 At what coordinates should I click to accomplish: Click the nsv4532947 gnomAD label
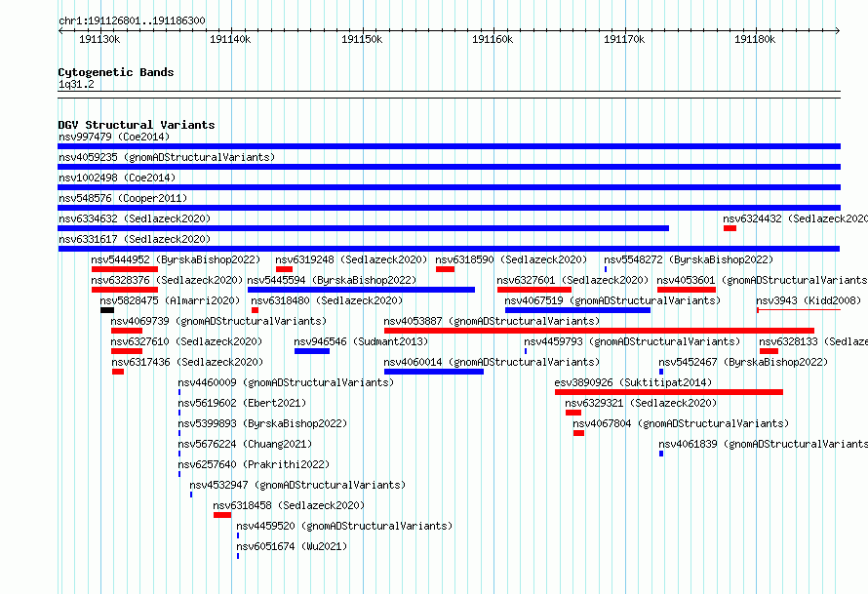click(297, 485)
